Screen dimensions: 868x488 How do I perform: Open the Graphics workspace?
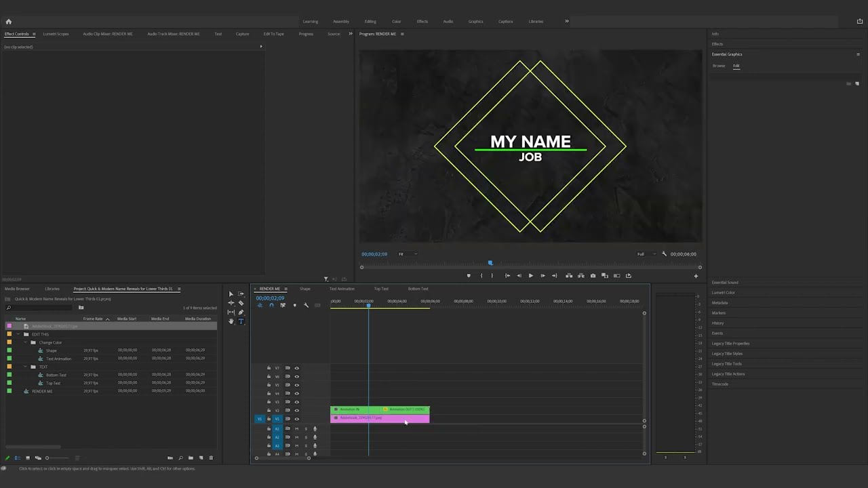(x=475, y=21)
